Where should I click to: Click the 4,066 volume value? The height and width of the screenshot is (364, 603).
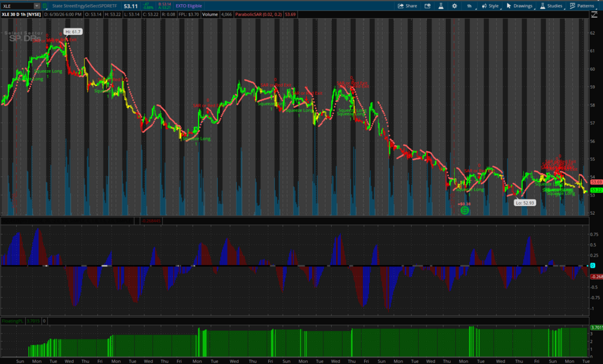[x=227, y=14]
